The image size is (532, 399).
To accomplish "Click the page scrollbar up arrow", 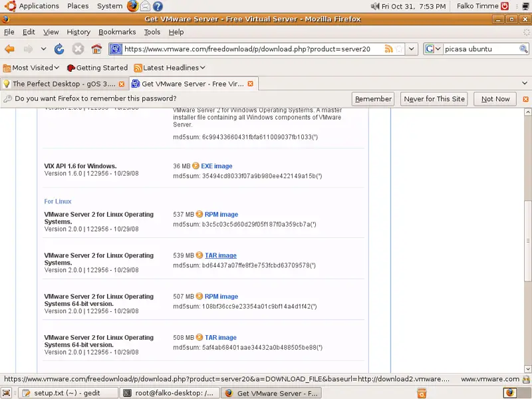I will click(527, 112).
